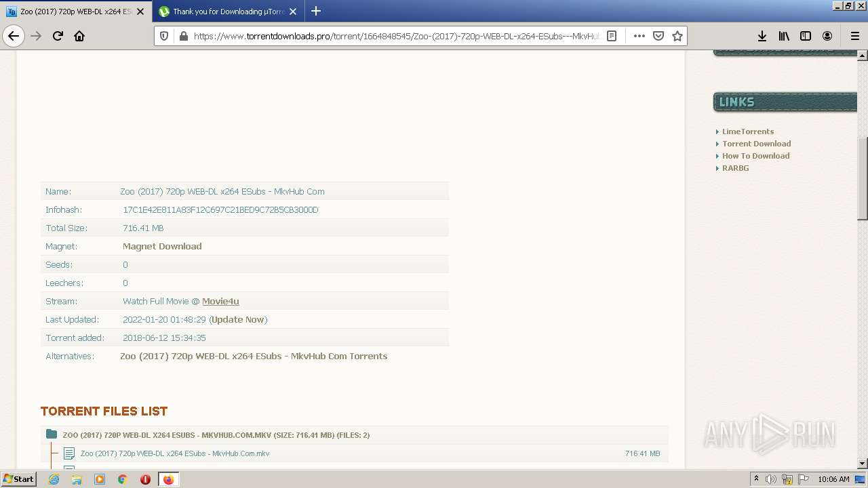Switch to Zoo (2017) 720p tab

coord(75,12)
